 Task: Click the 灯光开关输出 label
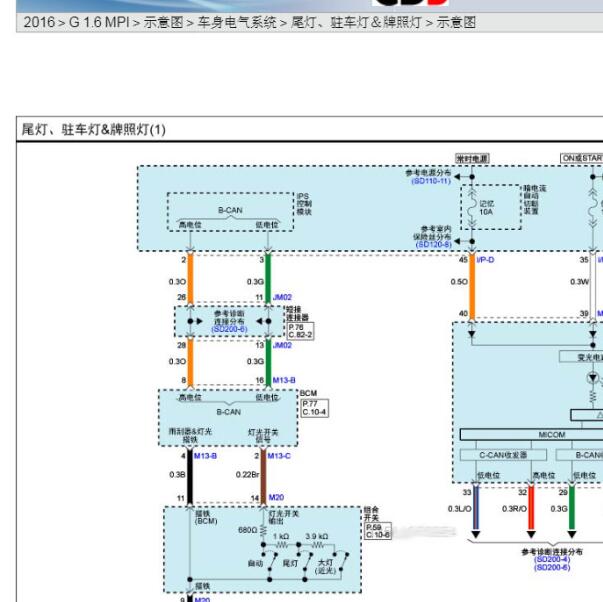(x=283, y=517)
